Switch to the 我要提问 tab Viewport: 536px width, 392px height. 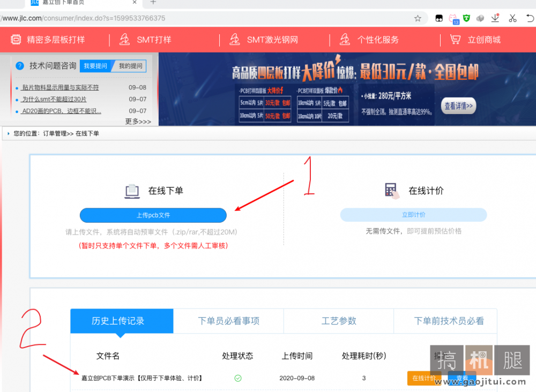tap(96, 66)
